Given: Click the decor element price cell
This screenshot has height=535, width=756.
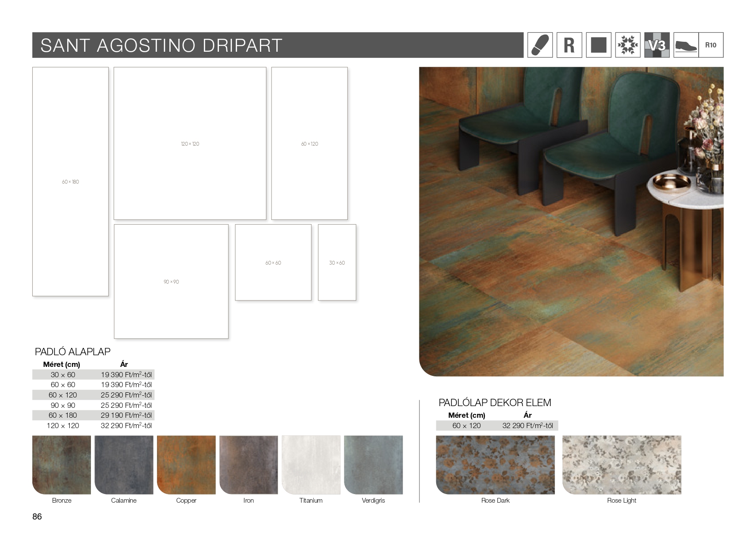Looking at the screenshot, I should (x=528, y=425).
